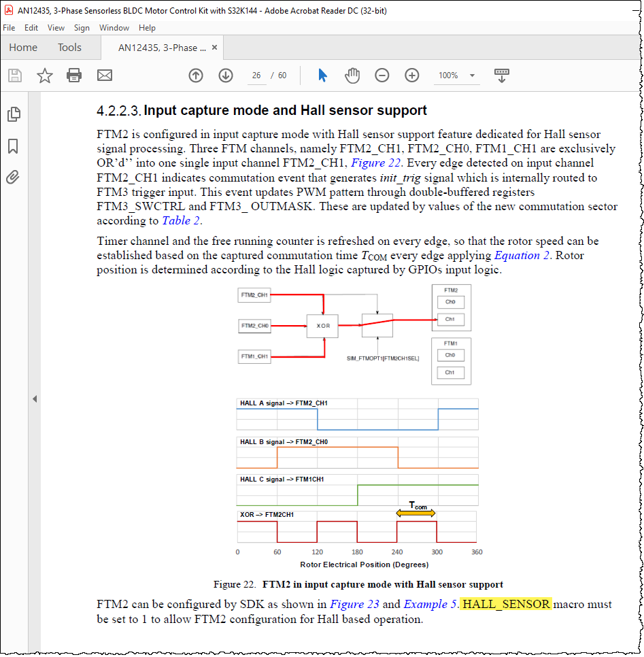Collapse the left sidebar with the chevron
Viewport: 644px width, 657px height.
click(x=35, y=399)
